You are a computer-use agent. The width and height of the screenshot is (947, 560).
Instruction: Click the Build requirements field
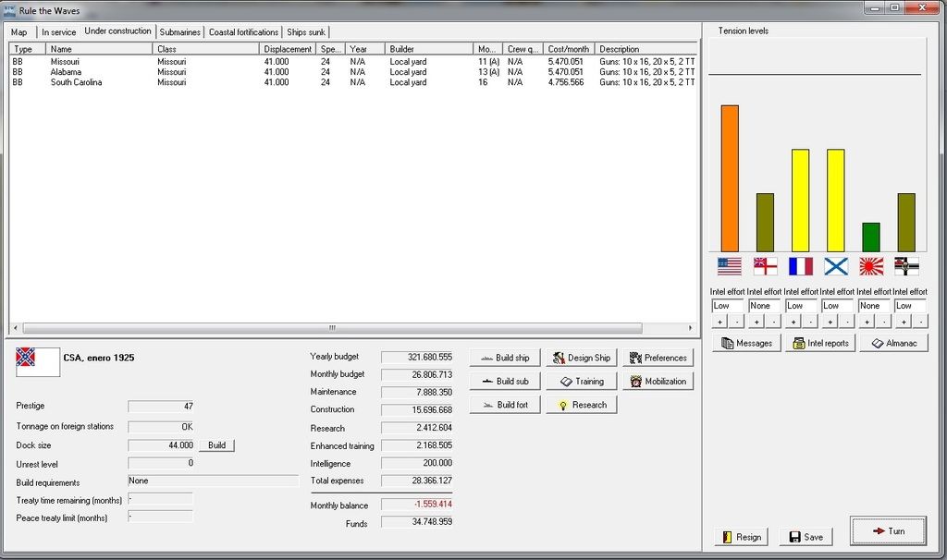coord(214,481)
